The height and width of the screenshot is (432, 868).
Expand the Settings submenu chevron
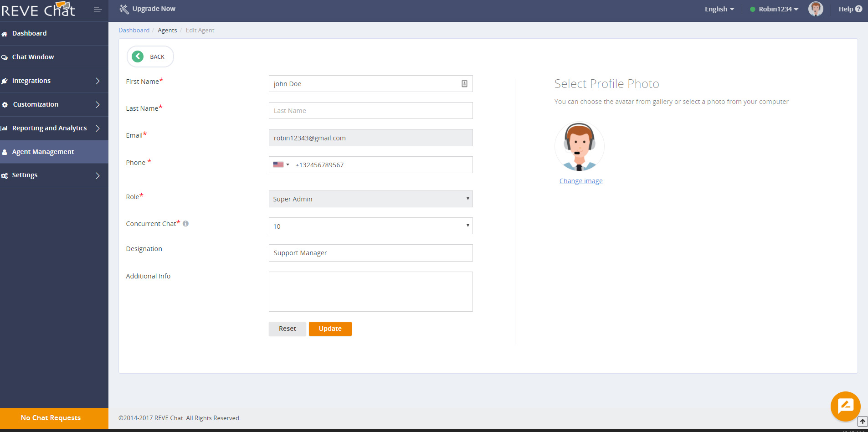click(98, 176)
